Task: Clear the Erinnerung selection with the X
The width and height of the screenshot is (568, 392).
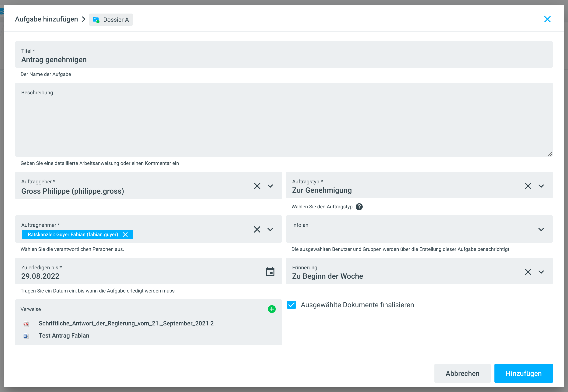Action: [528, 272]
